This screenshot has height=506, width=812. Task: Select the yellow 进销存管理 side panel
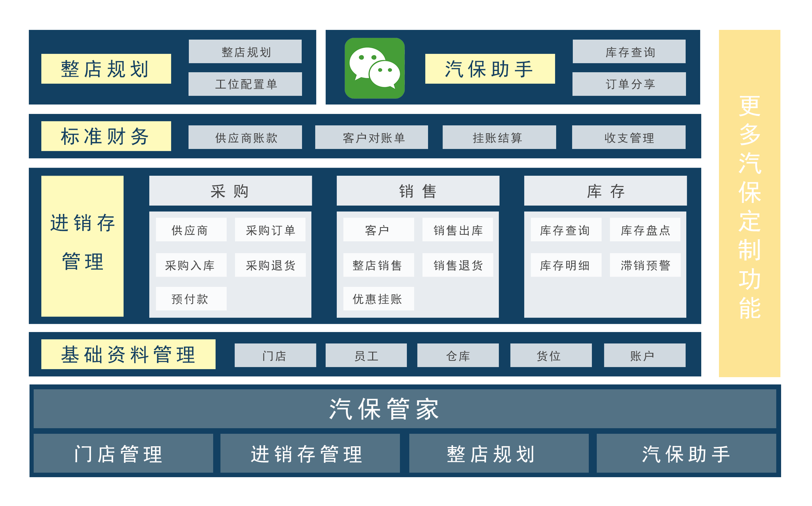[x=82, y=246]
